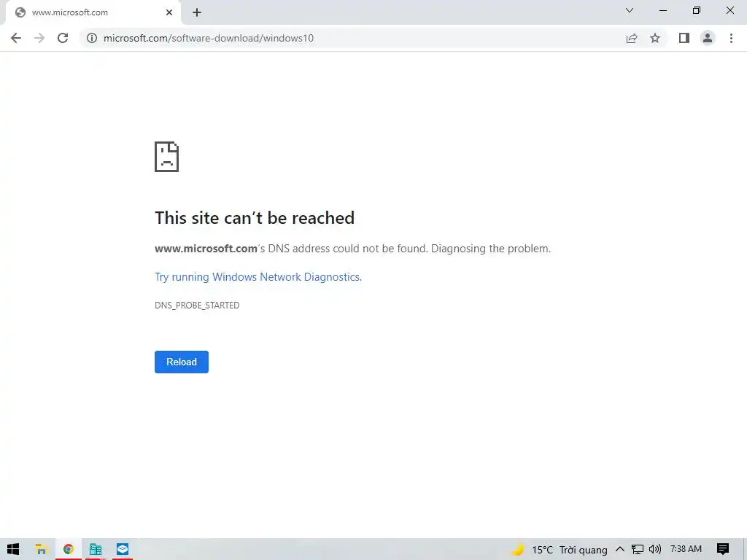Screen dimensions: 747x560
Task: Open Chrome's three-dot menu
Action: tap(731, 38)
